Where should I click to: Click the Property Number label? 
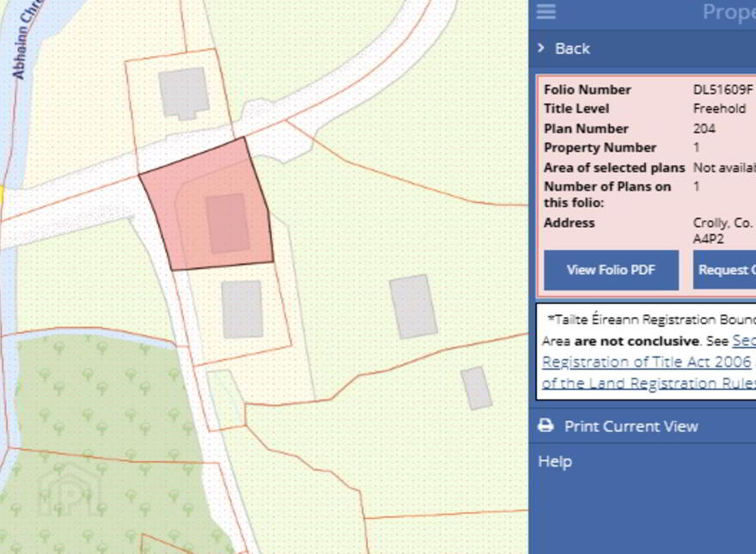click(600, 148)
